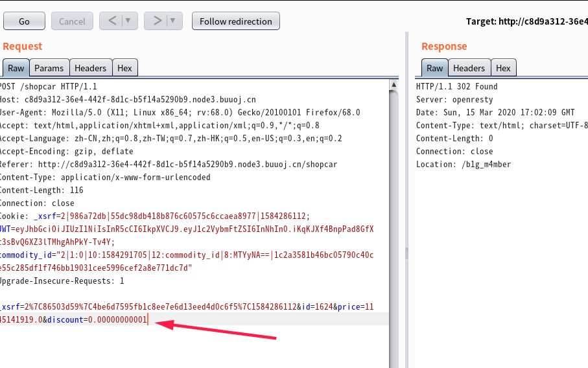Viewport: 588px width, 368px height.
Task: Switch to Hex view of the Request
Action: click(124, 68)
